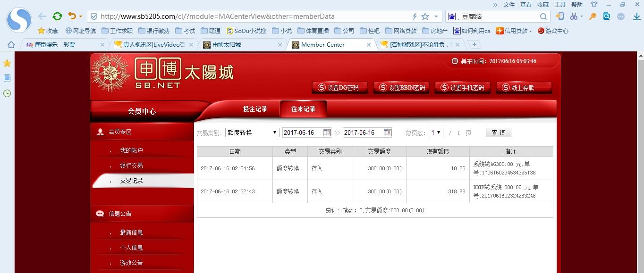
Task: Open the 网址导航 bookmark
Action: click(x=81, y=31)
